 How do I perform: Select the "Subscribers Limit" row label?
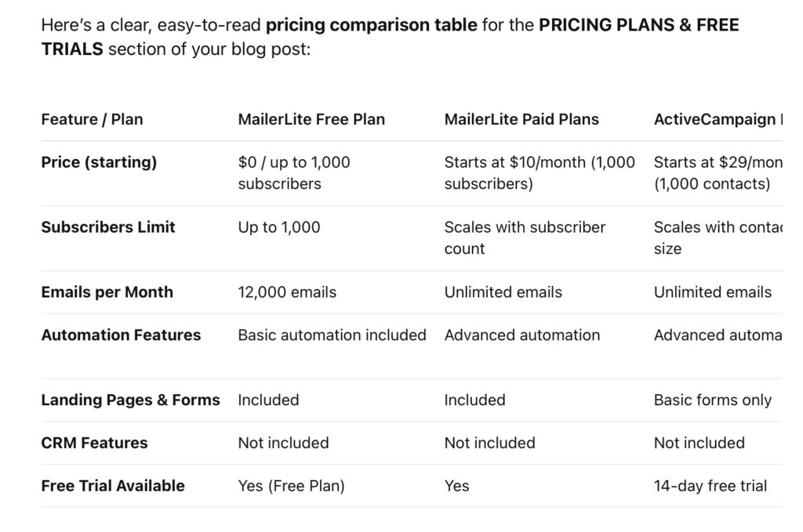(108, 227)
